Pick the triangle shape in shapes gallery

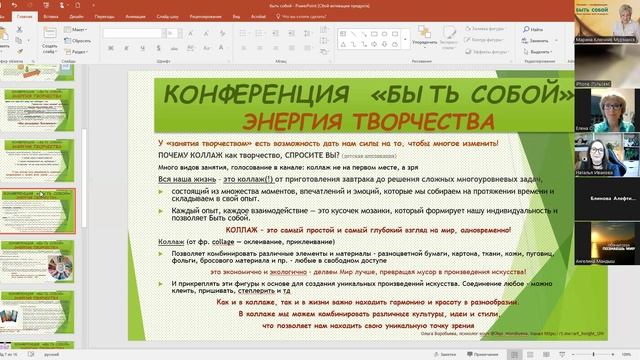343,44
